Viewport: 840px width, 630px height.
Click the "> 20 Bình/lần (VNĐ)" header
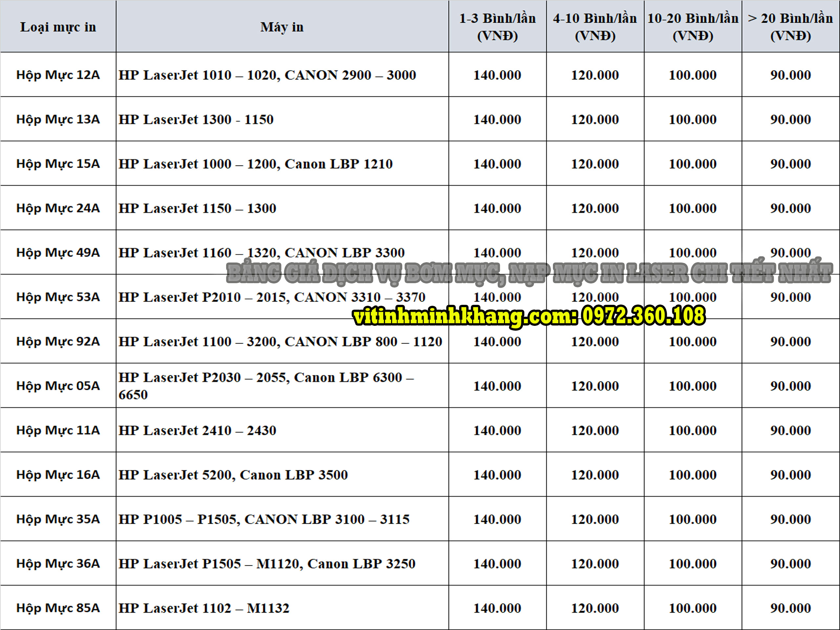click(x=791, y=27)
